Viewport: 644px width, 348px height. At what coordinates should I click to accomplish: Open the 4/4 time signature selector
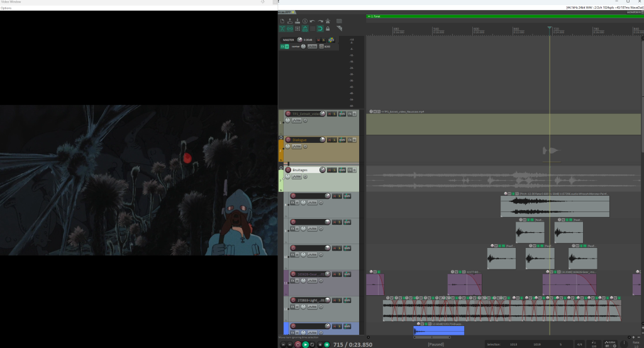(x=579, y=344)
